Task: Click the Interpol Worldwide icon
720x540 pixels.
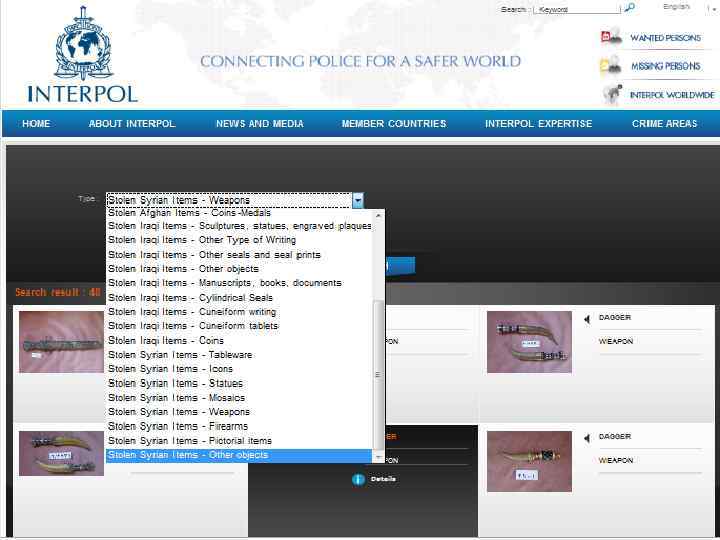Action: 612,94
